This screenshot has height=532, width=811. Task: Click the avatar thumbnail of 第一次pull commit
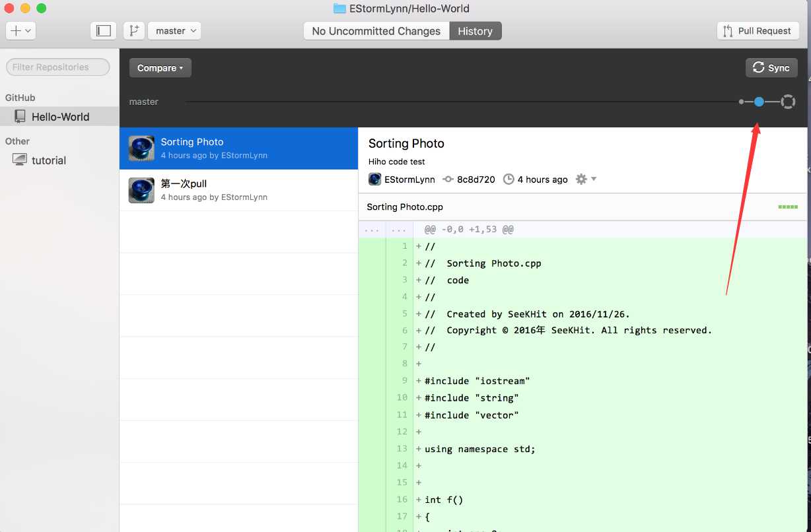(141, 190)
